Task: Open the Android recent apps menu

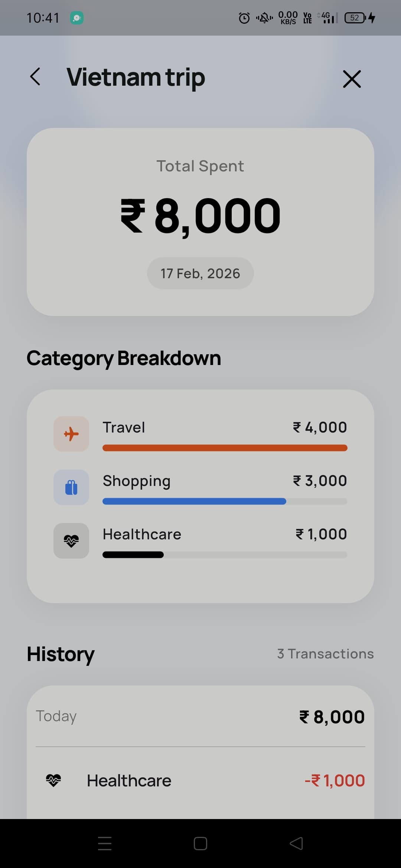Action: pos(105,843)
